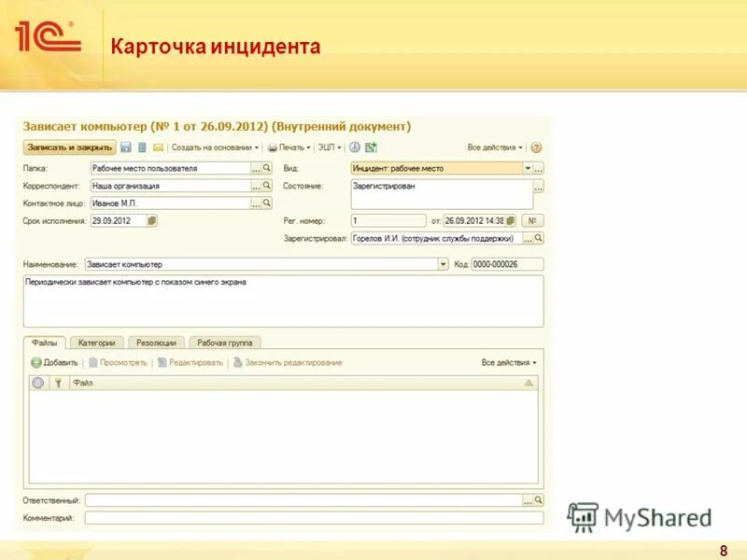Expand the Наименование dropdown arrow

(445, 263)
